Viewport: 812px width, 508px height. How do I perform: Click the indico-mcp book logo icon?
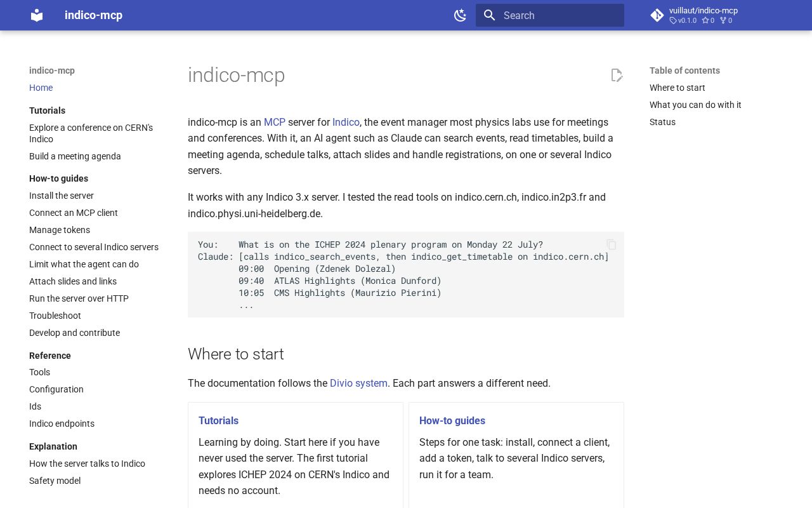(37, 15)
